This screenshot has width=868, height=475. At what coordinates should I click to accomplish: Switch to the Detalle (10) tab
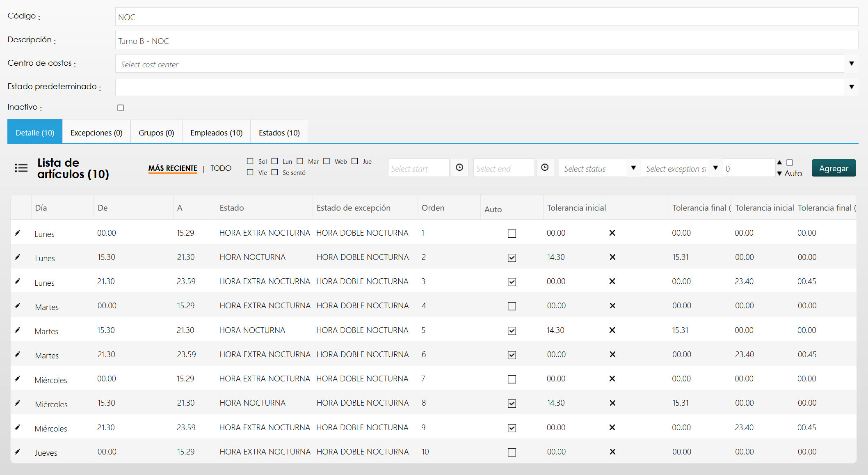(x=35, y=131)
